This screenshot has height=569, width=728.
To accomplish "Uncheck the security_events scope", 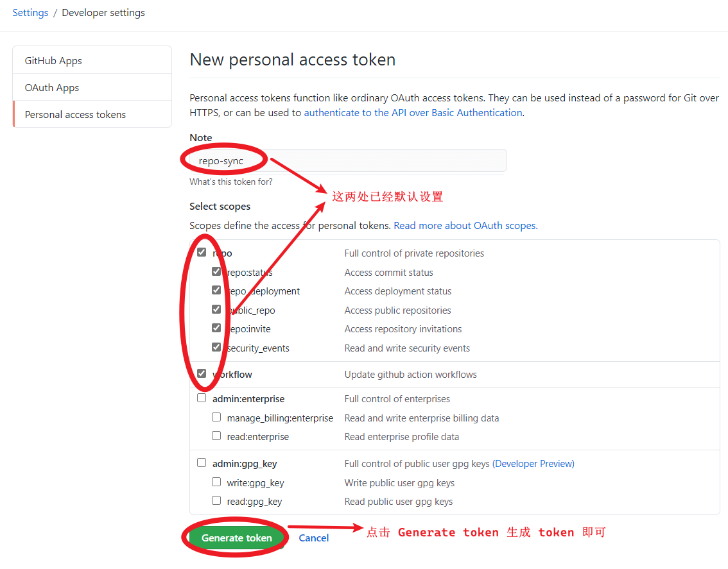I will click(216, 347).
